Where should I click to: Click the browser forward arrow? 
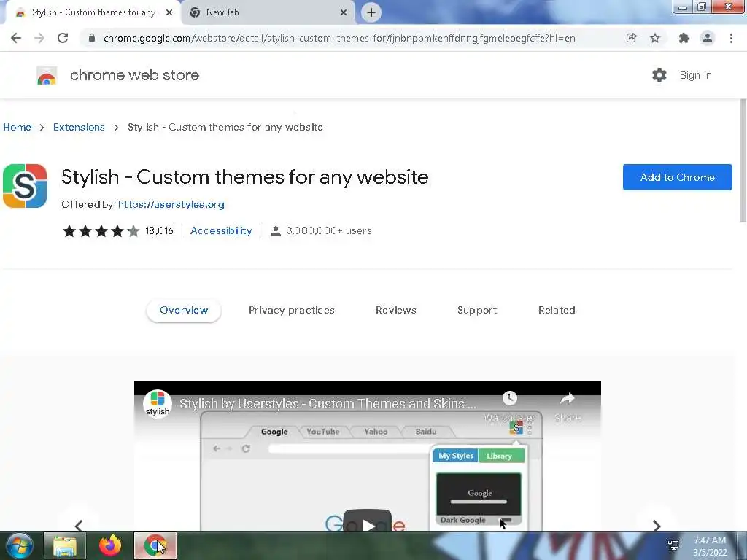[39, 38]
